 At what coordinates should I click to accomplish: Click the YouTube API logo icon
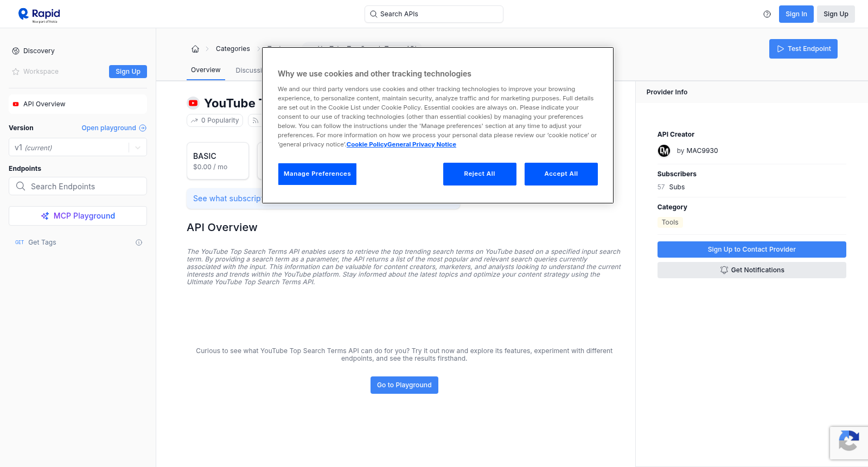(193, 103)
